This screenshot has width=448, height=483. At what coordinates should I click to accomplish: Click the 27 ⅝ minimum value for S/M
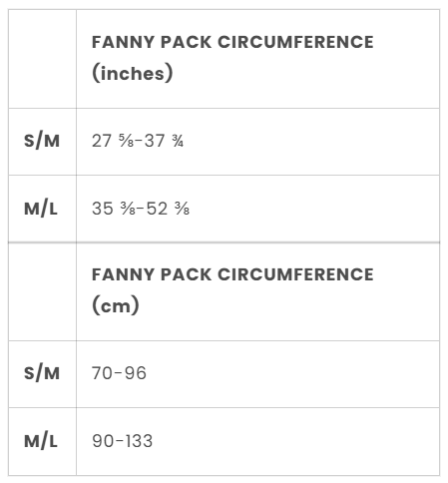[x=113, y=141]
